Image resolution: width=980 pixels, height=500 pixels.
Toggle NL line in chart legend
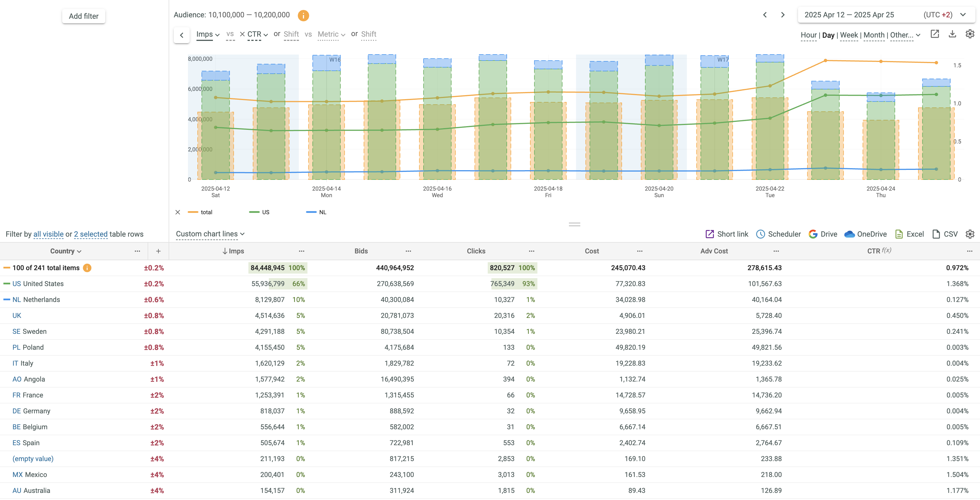tap(322, 212)
